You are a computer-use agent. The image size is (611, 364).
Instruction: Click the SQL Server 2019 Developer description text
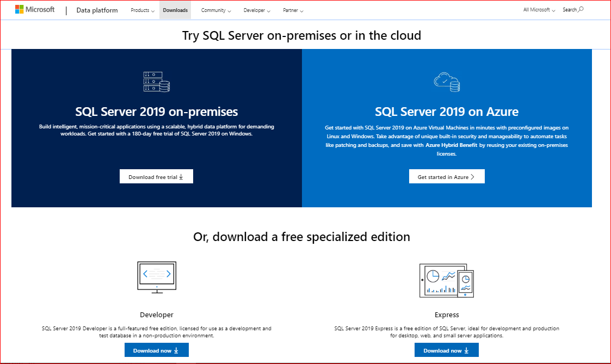[157, 332]
